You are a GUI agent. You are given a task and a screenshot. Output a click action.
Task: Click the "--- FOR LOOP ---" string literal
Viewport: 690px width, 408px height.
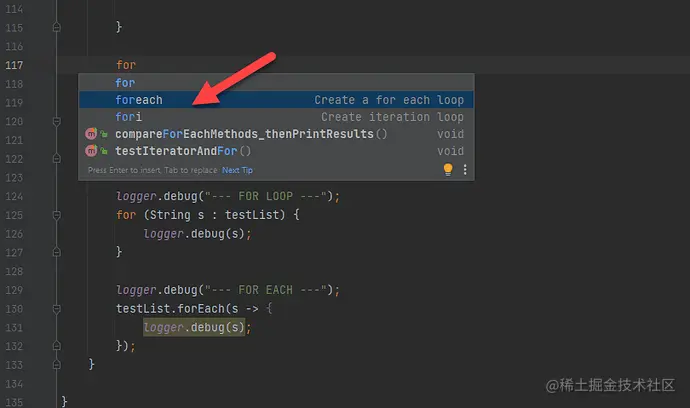tap(266, 196)
